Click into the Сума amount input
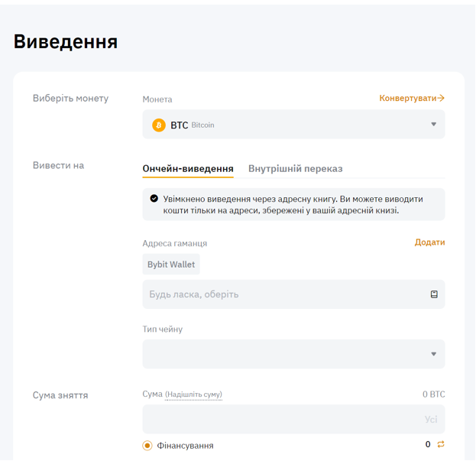This screenshot has height=461, width=476. (x=279, y=420)
